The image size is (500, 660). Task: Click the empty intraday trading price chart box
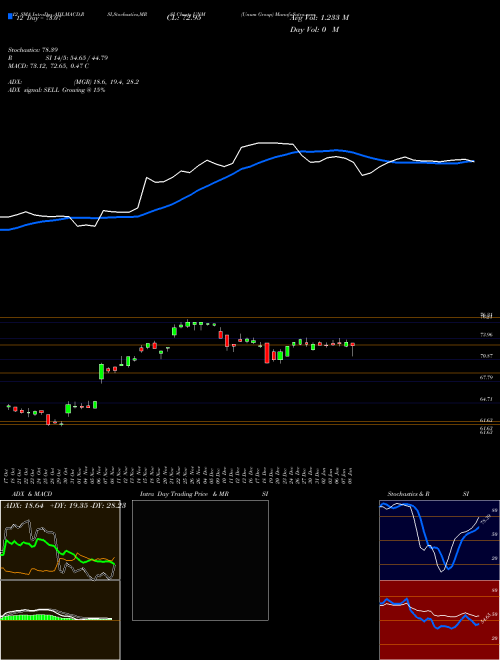coord(200,560)
